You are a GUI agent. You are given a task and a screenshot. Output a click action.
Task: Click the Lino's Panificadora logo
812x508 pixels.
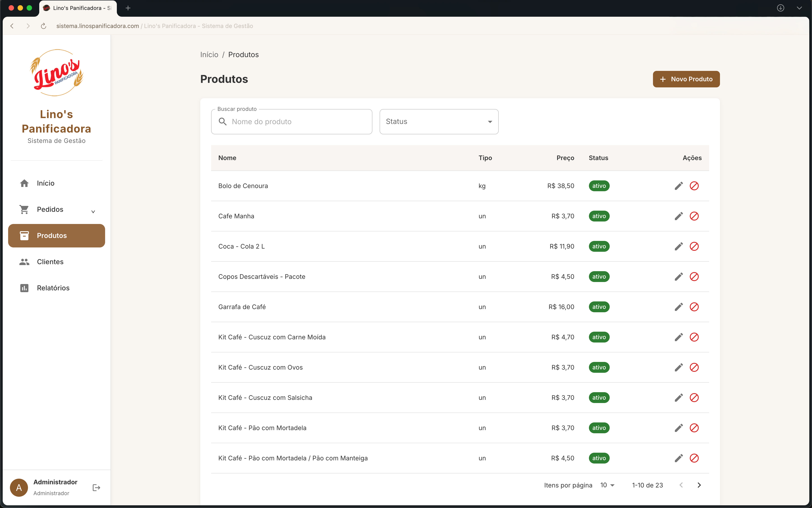57,72
